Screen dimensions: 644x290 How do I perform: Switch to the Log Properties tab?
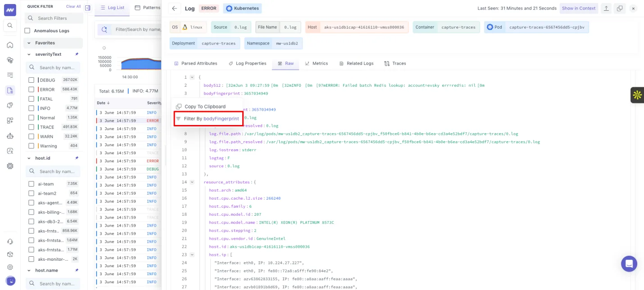pos(248,63)
